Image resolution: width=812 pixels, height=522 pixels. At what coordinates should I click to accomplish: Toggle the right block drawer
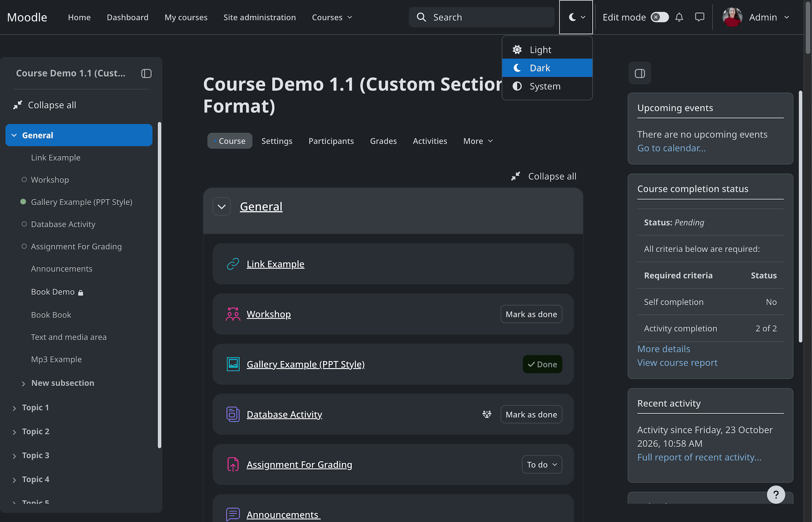(640, 73)
